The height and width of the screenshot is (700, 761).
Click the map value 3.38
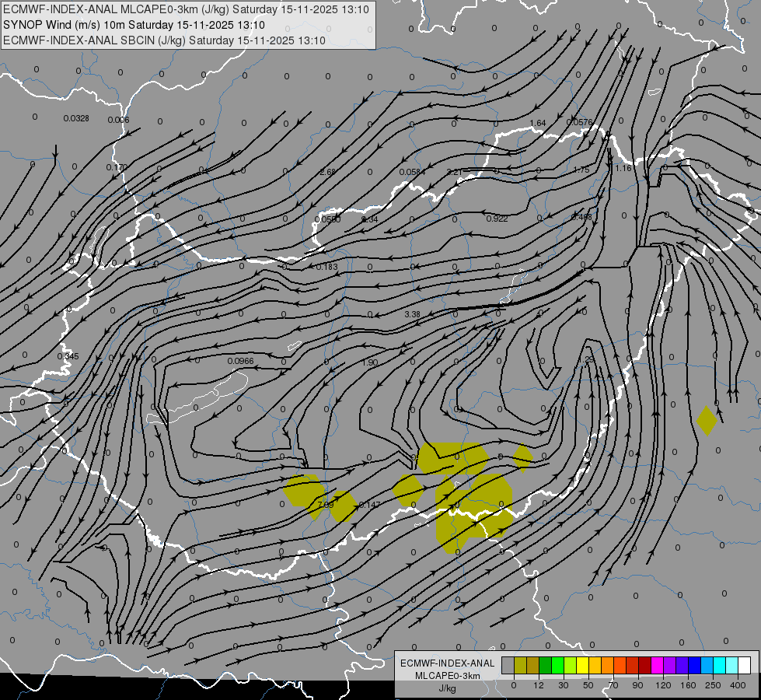tap(412, 314)
